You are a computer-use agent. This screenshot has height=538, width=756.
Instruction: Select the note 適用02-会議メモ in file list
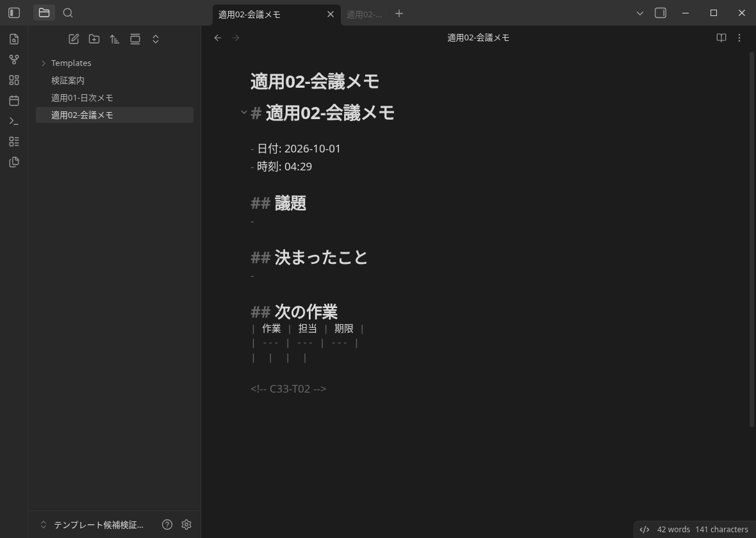coord(114,115)
